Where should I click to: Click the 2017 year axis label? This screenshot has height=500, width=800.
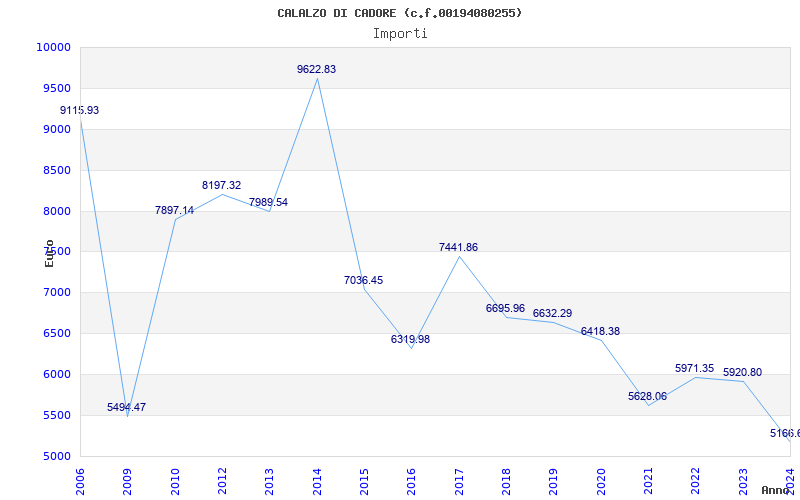(x=459, y=482)
